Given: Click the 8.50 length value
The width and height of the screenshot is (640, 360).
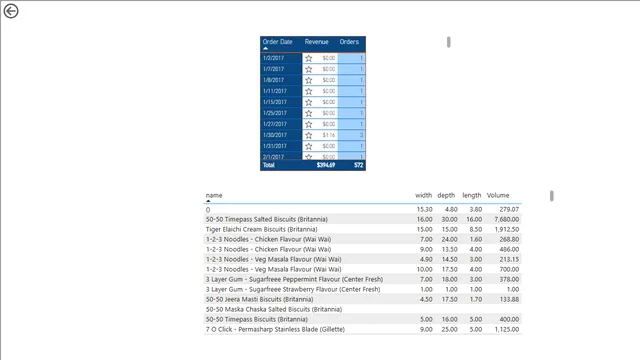Looking at the screenshot, I should [476, 229].
